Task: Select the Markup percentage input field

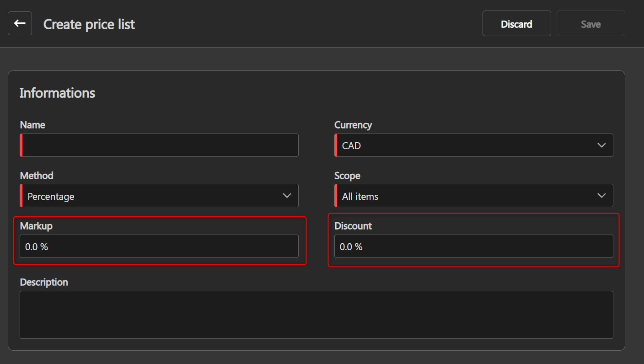Action: pos(159,246)
